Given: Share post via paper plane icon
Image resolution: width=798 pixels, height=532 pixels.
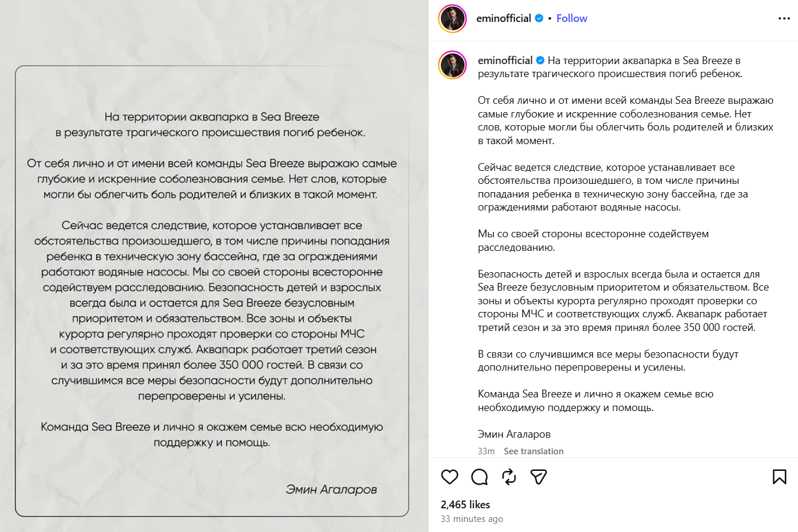Looking at the screenshot, I should point(539,477).
